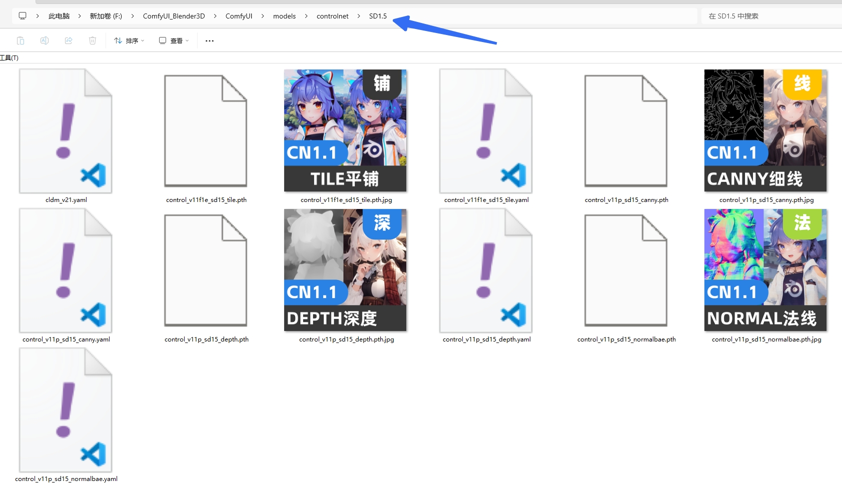
Task: Click the trash delete icon
Action: coord(93,40)
